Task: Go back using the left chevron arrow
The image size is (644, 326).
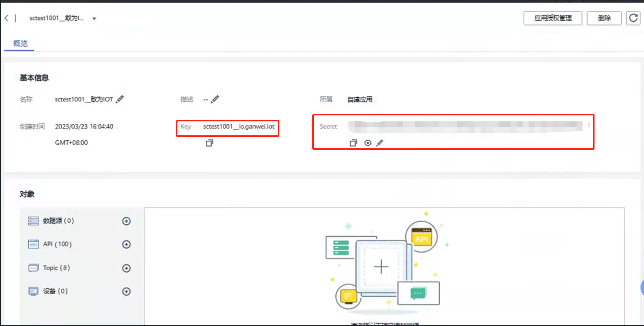Action: 6,18
